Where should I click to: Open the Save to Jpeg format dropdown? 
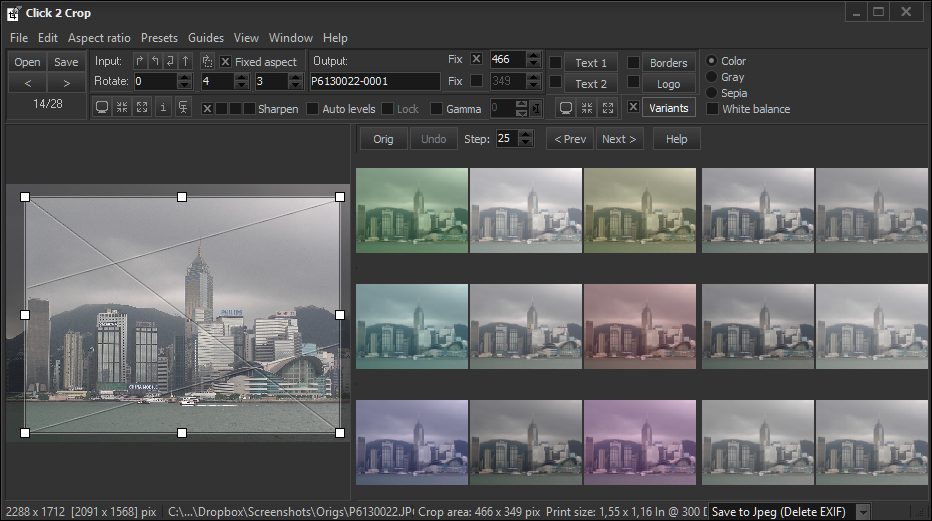[862, 511]
